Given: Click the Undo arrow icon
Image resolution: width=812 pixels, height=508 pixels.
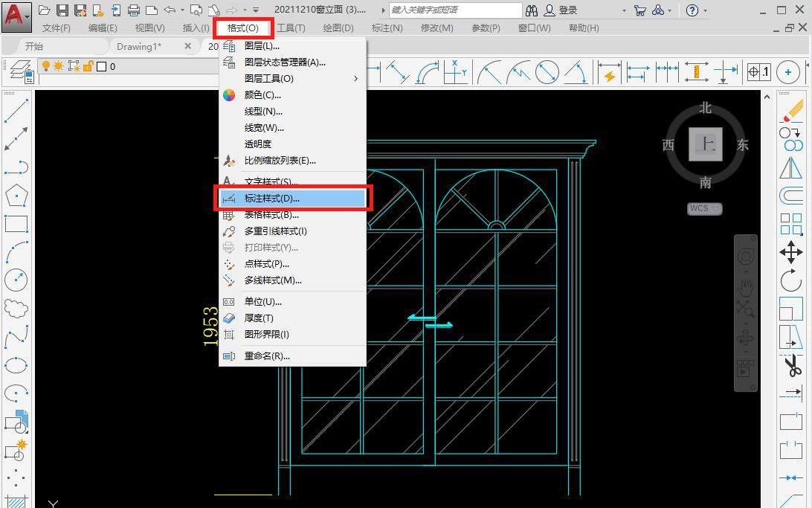Looking at the screenshot, I should coord(170,10).
